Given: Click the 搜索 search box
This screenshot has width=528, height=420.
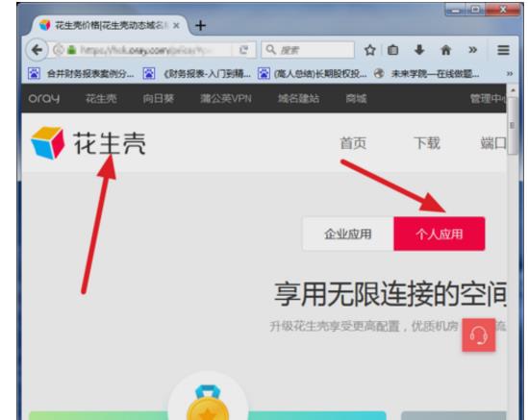Looking at the screenshot, I should (x=308, y=50).
